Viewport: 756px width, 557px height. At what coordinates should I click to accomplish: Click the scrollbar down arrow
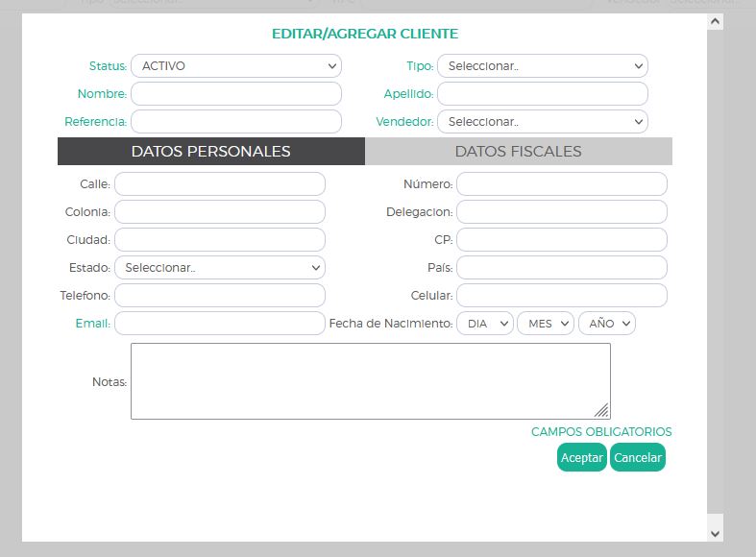(715, 532)
